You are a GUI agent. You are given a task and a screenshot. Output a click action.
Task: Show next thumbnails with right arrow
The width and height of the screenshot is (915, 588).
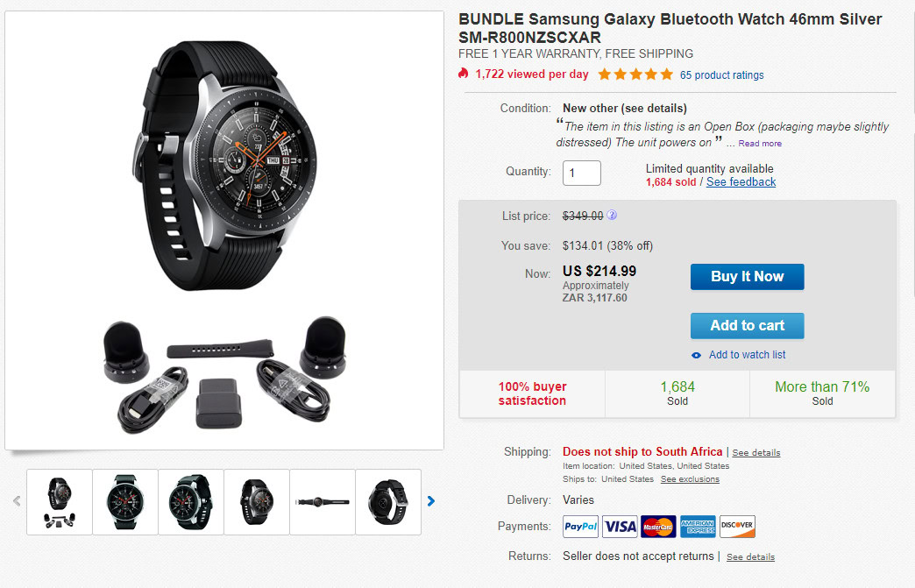[430, 501]
